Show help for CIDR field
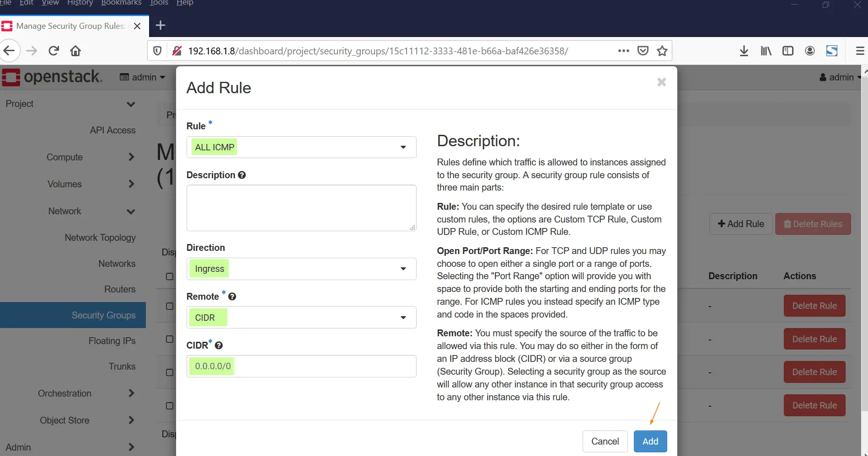This screenshot has width=868, height=456. (219, 345)
